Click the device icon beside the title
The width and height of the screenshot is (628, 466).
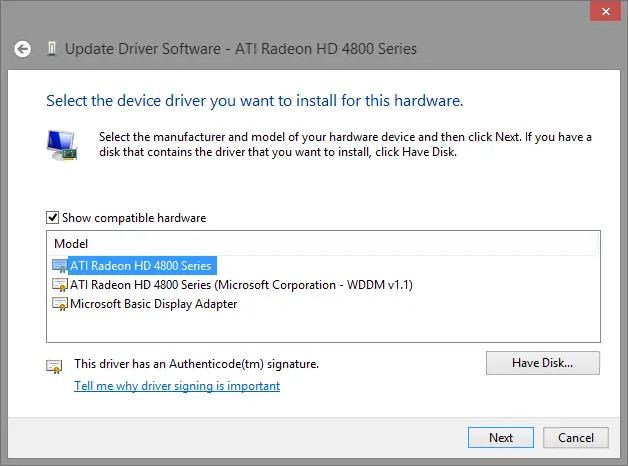[52, 49]
